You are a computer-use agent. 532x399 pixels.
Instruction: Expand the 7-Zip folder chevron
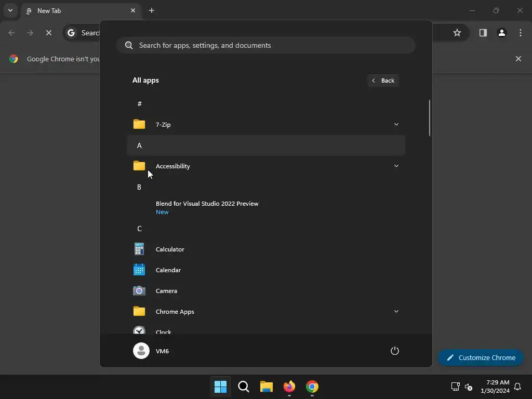(x=396, y=124)
